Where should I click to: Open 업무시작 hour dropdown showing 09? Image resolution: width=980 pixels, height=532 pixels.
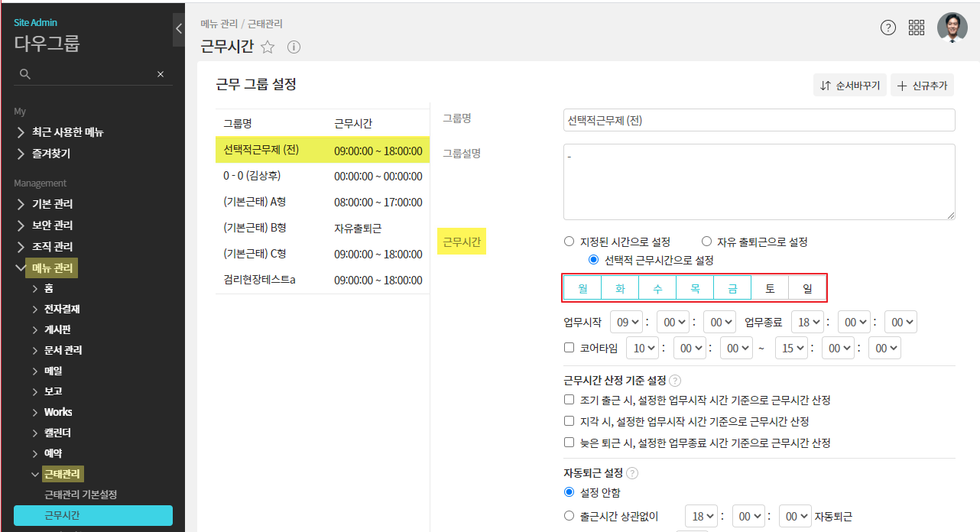coord(627,323)
